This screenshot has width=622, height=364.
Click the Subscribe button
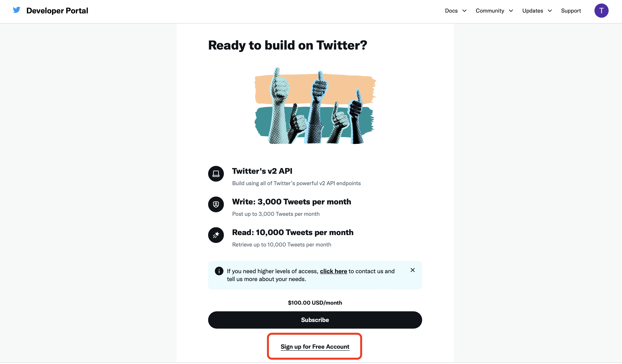tap(315, 320)
